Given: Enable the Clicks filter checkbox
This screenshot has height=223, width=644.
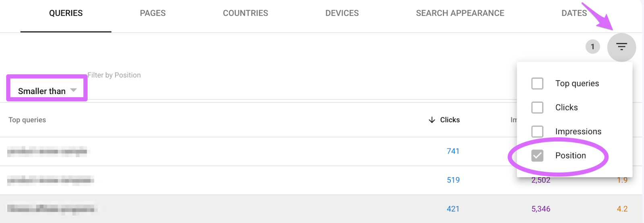Looking at the screenshot, I should (x=537, y=107).
